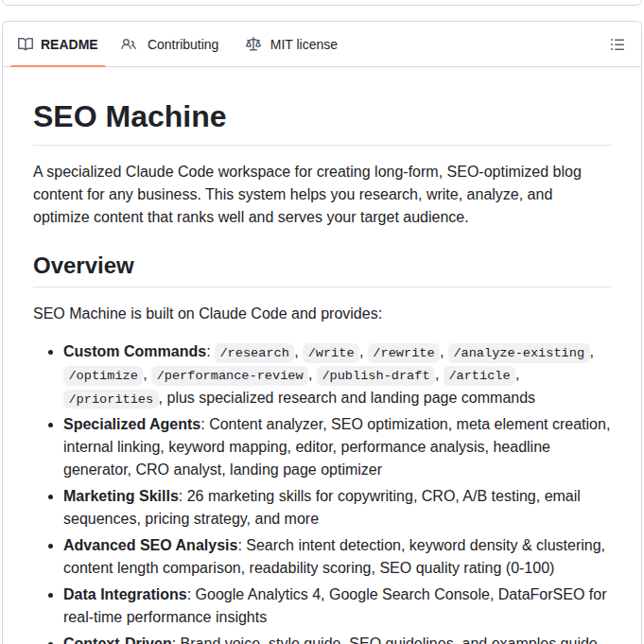The image size is (644, 644).
Task: Click the /rewrite command code snippet
Action: (x=404, y=353)
